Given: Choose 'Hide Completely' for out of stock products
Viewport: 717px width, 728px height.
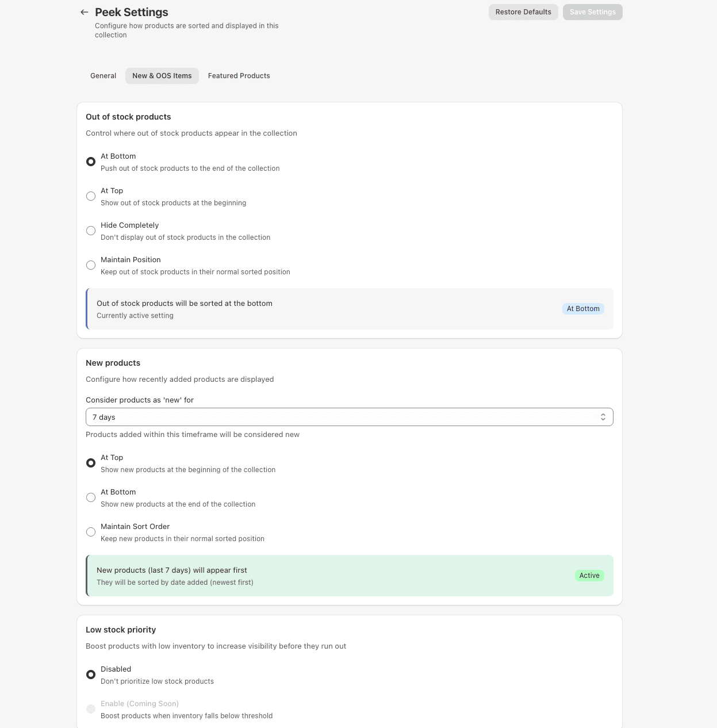Looking at the screenshot, I should point(91,231).
